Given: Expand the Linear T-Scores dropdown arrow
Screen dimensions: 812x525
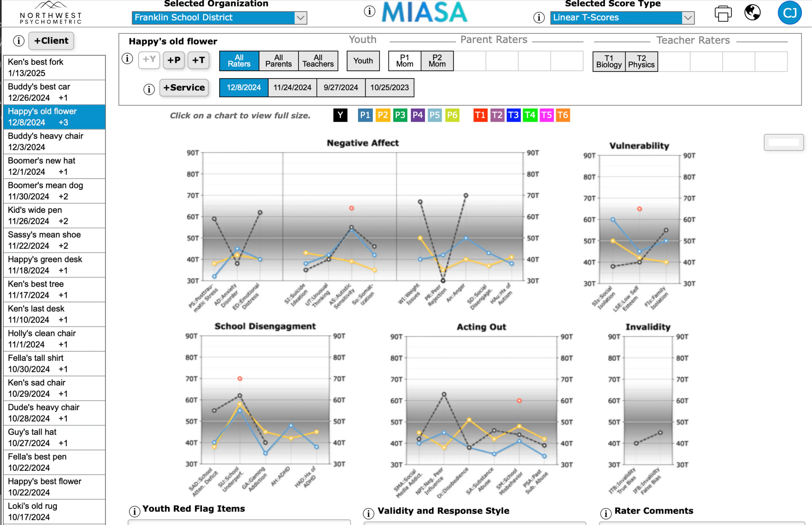Looking at the screenshot, I should point(688,18).
